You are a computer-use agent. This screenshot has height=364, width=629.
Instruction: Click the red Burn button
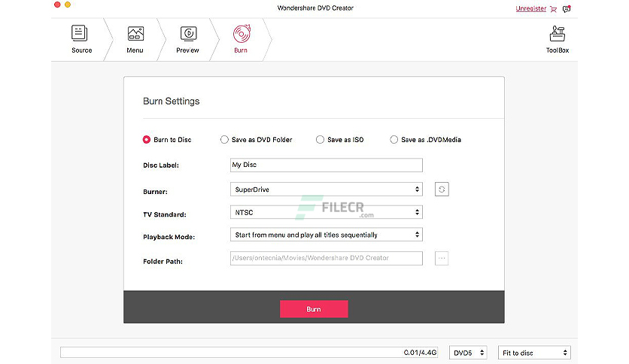click(x=314, y=309)
